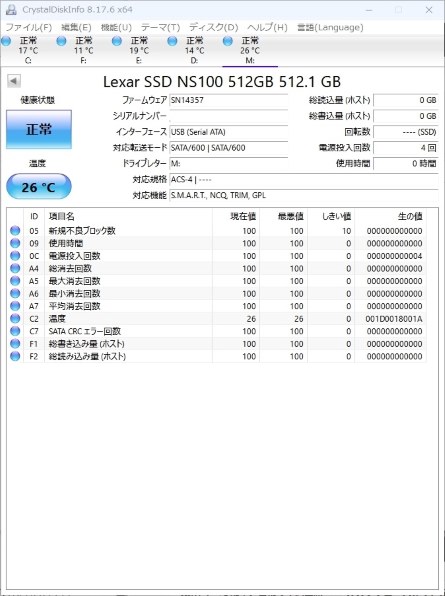The width and height of the screenshot is (445, 596).
Task: Click the 生の値 column header
Action: (391, 216)
